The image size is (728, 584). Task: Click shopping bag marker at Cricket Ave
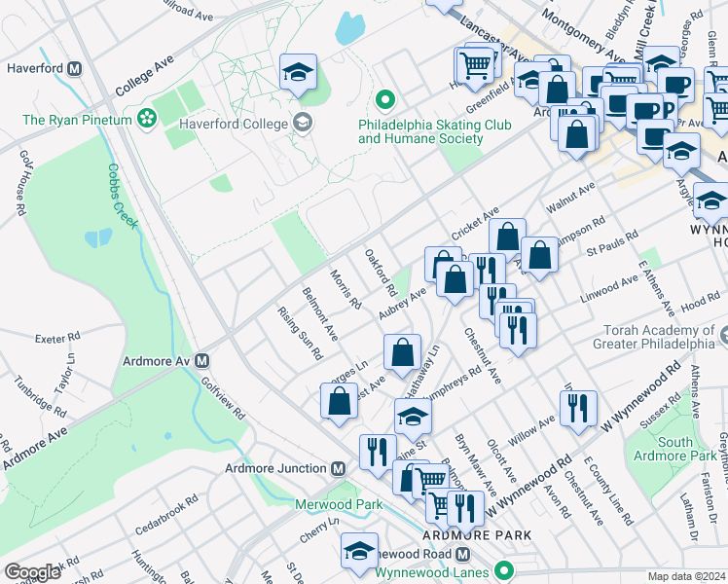[x=507, y=237]
